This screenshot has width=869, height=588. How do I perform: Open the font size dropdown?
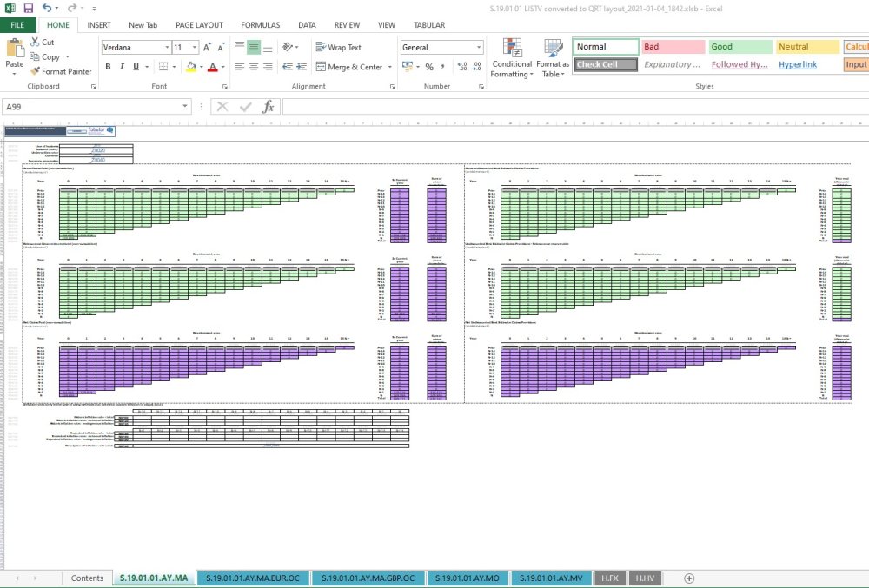point(195,48)
